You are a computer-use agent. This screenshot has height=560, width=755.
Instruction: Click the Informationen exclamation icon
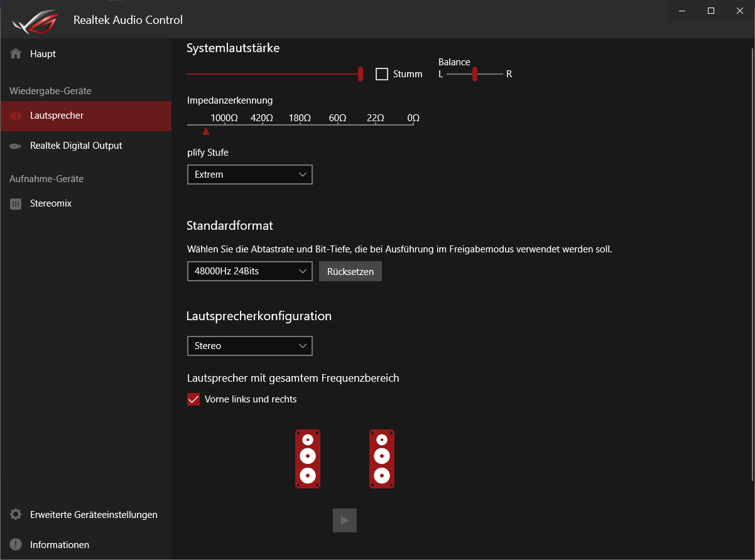16,545
